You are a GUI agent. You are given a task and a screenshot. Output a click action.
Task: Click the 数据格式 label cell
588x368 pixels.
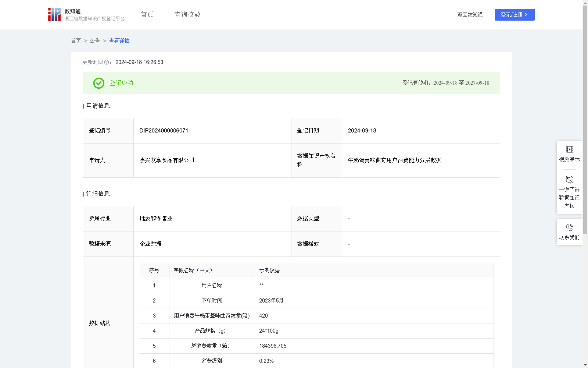[316, 244]
